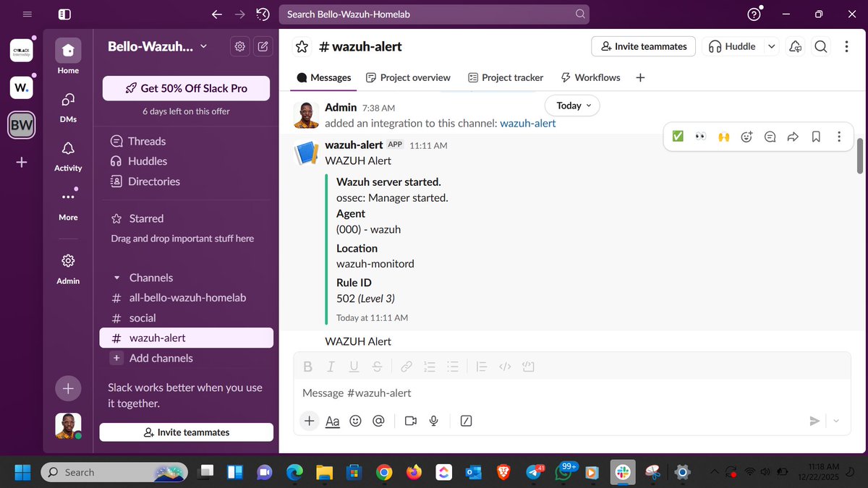Screen dimensions: 868x488
Task: Open channel more actions menu
Action: (847, 46)
